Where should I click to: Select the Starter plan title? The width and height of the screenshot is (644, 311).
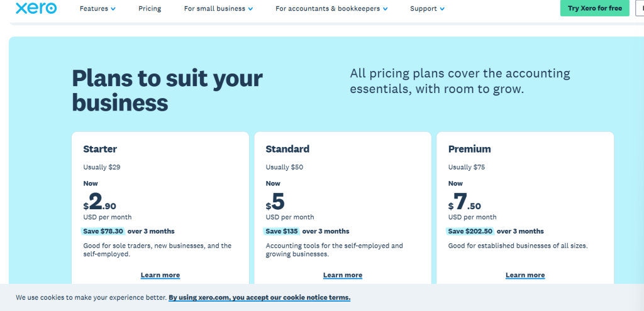100,150
